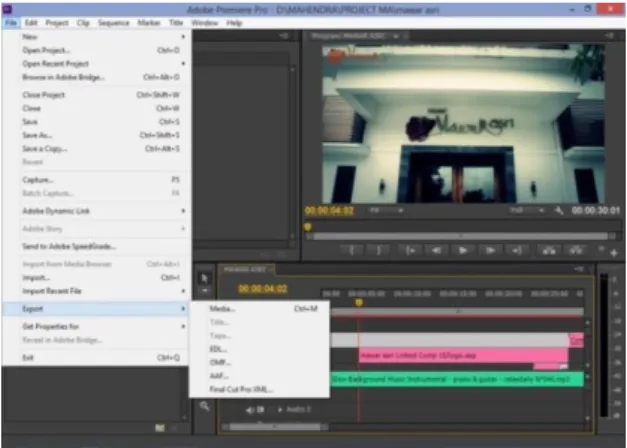This screenshot has height=448, width=627.
Task: Open the Help menu
Action: pyautogui.click(x=234, y=23)
